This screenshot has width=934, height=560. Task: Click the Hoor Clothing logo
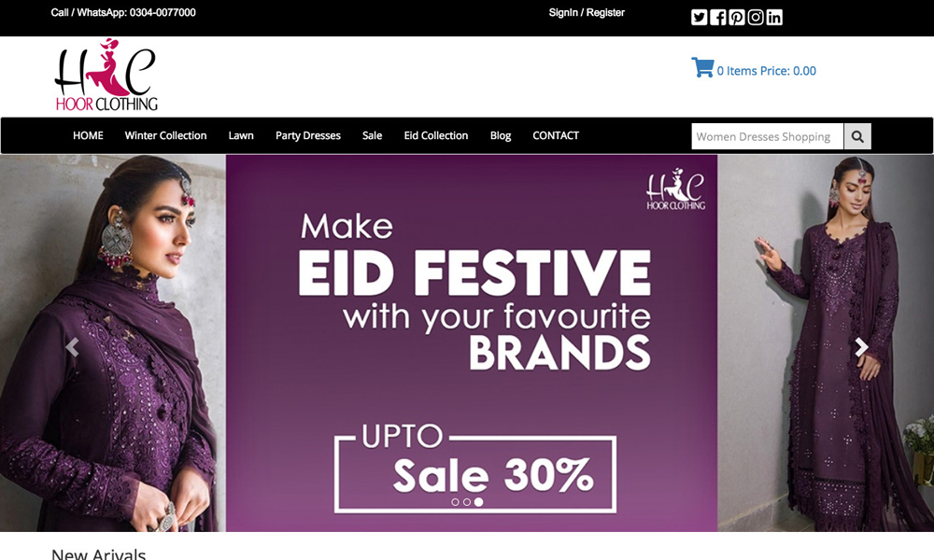(x=106, y=75)
